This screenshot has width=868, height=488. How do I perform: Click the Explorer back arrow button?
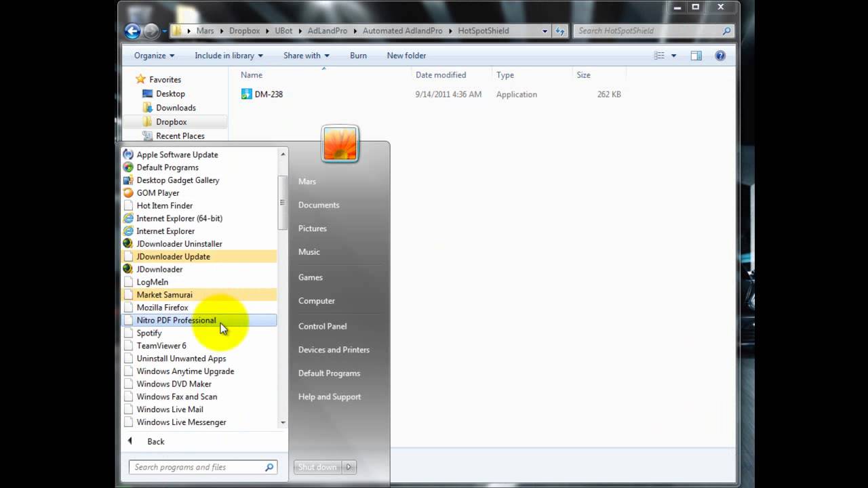click(x=132, y=30)
